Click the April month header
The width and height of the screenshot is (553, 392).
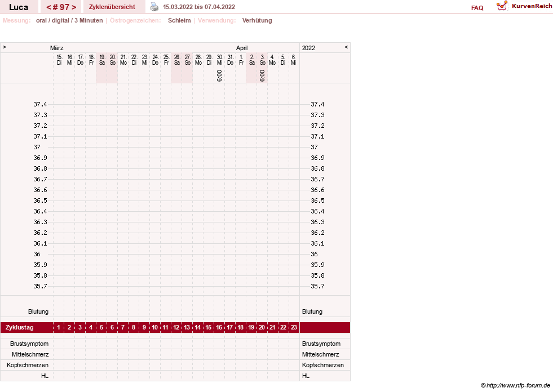(x=242, y=48)
